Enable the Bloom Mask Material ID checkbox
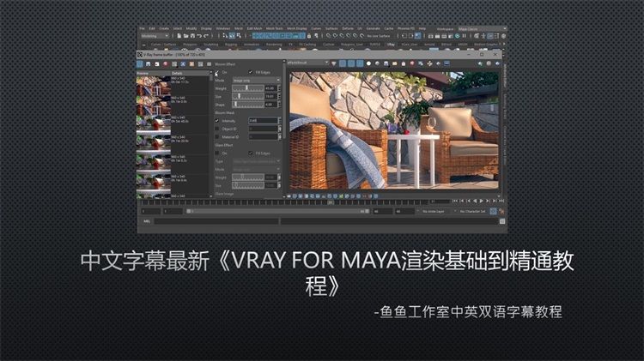This screenshot has height=361, width=644. [217, 136]
